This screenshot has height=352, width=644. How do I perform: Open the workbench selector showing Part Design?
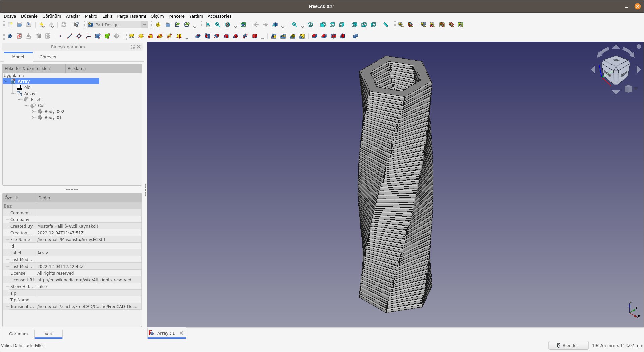coord(117,24)
